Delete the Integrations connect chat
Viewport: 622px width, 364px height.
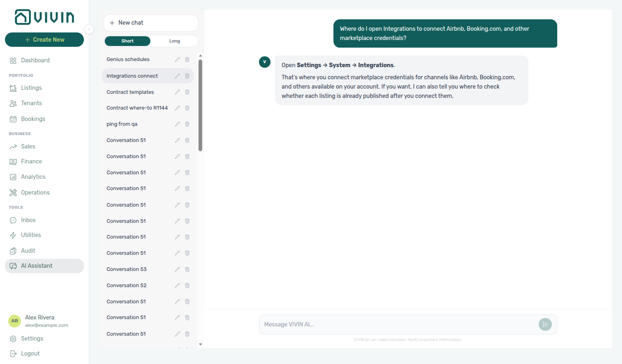pyautogui.click(x=187, y=76)
